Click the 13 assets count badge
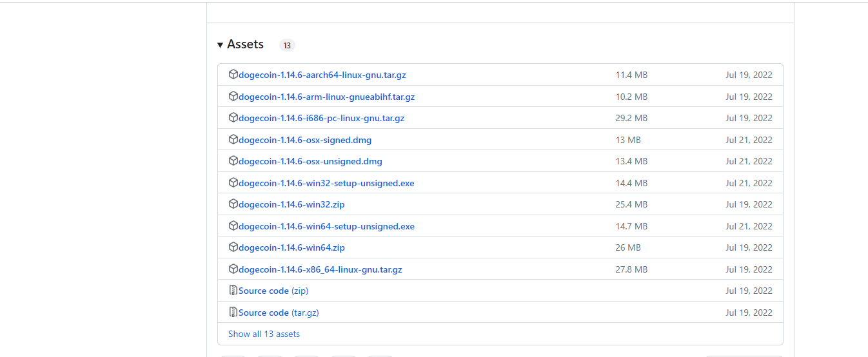 click(x=287, y=45)
